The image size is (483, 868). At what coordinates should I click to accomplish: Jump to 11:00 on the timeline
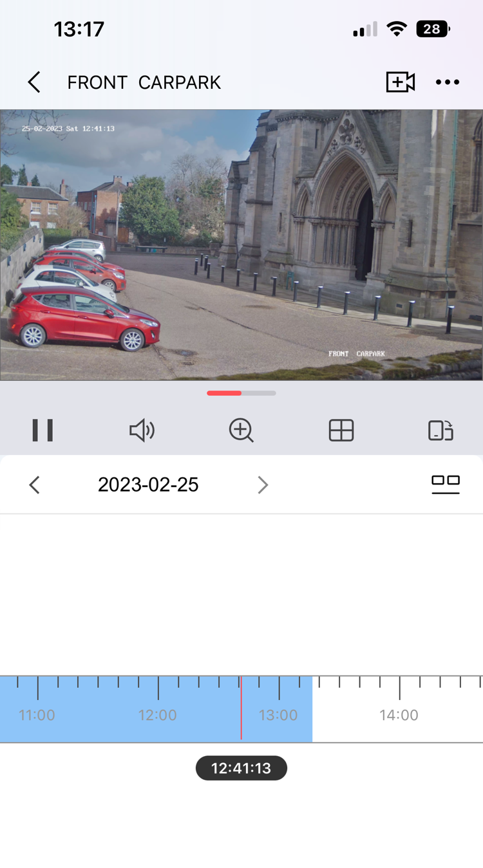tap(37, 715)
